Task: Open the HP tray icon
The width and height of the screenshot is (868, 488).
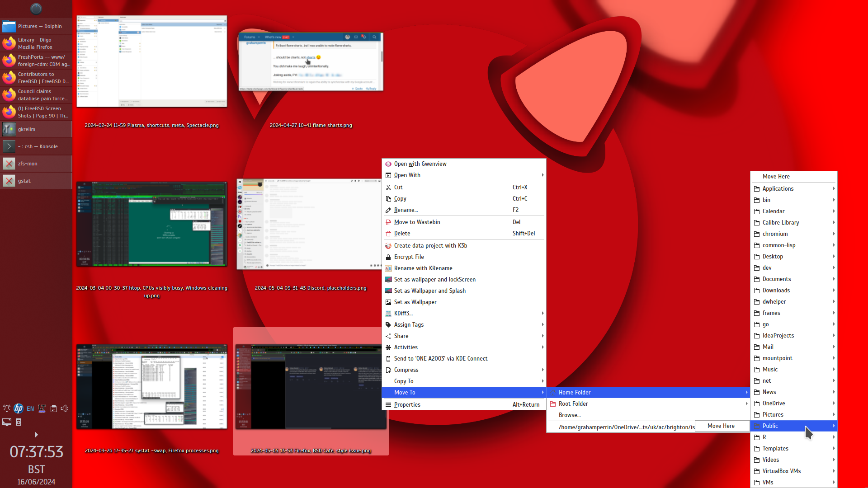Action: [x=19, y=408]
